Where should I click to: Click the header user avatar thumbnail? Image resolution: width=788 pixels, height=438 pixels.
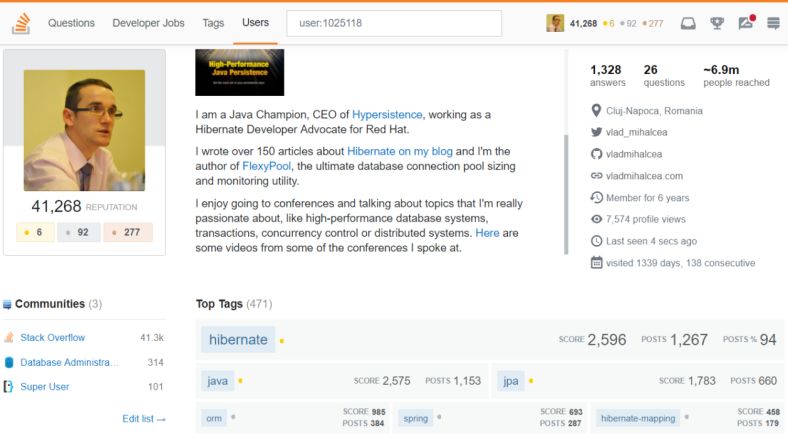555,23
